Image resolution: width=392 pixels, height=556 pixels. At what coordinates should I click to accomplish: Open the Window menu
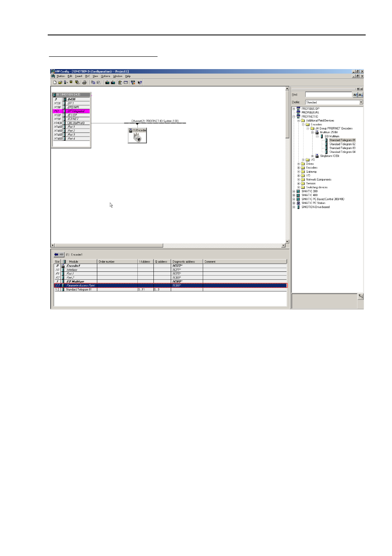[118, 76]
